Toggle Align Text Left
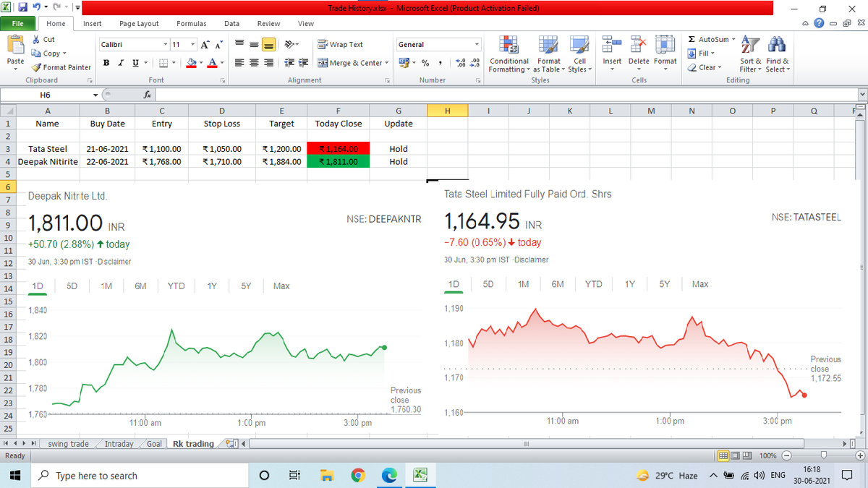868x488 pixels. point(239,63)
